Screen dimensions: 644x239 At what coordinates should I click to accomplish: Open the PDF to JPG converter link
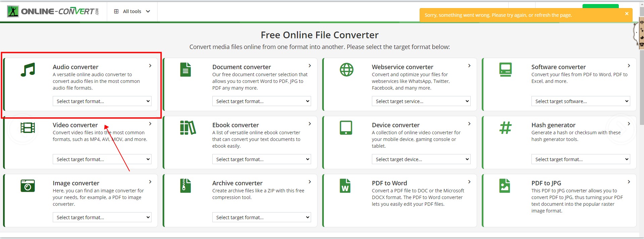click(x=546, y=183)
